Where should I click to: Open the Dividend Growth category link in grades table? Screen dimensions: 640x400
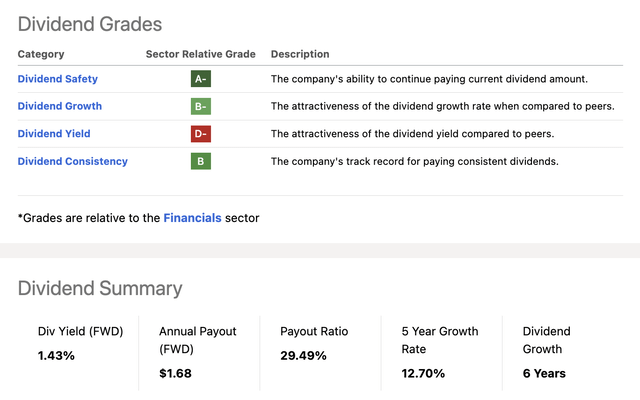pos(60,106)
